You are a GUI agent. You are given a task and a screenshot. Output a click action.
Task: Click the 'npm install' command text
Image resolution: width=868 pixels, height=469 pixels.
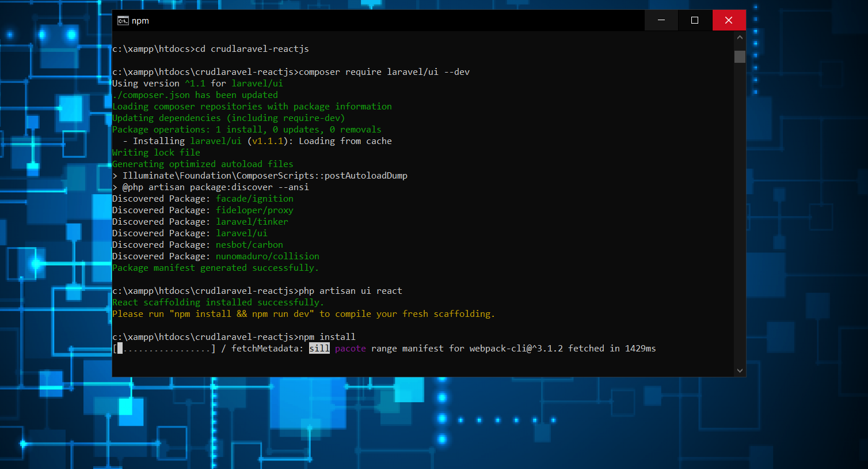pyautogui.click(x=327, y=337)
